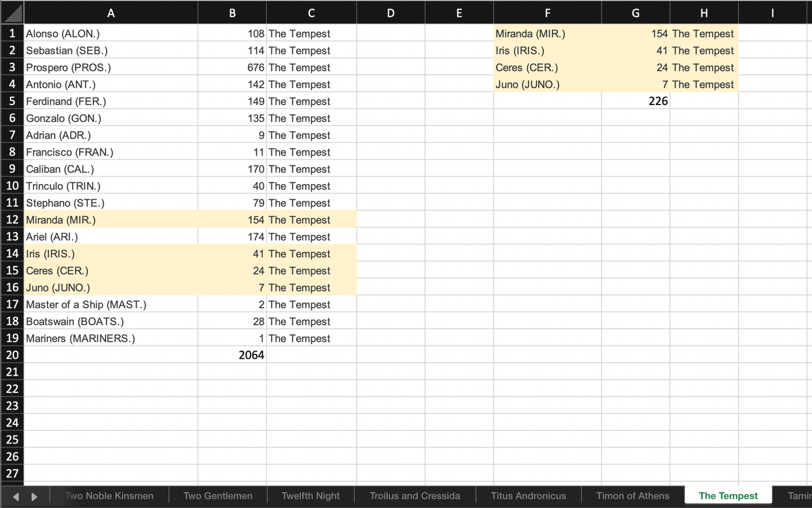Select the Troilus and Cressida tab
The width and height of the screenshot is (812, 508).
[x=415, y=496]
